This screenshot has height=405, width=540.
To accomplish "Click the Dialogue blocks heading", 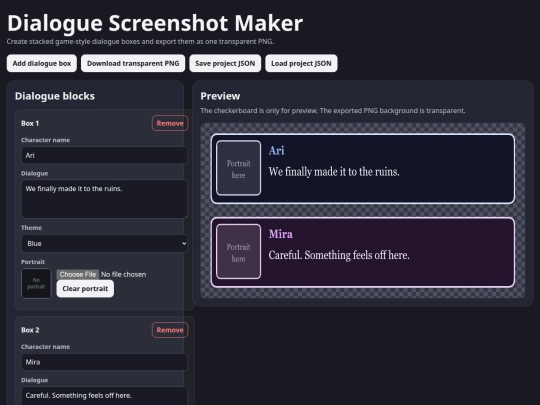I will click(x=55, y=96).
